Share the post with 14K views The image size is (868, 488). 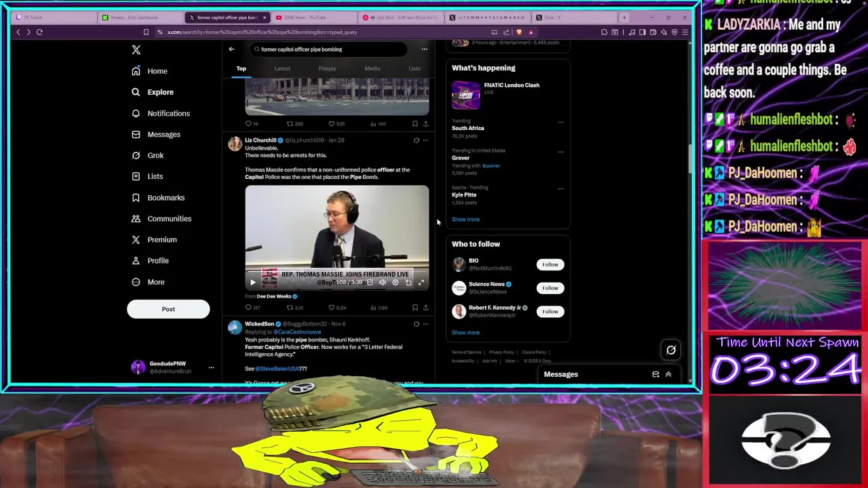tap(426, 124)
